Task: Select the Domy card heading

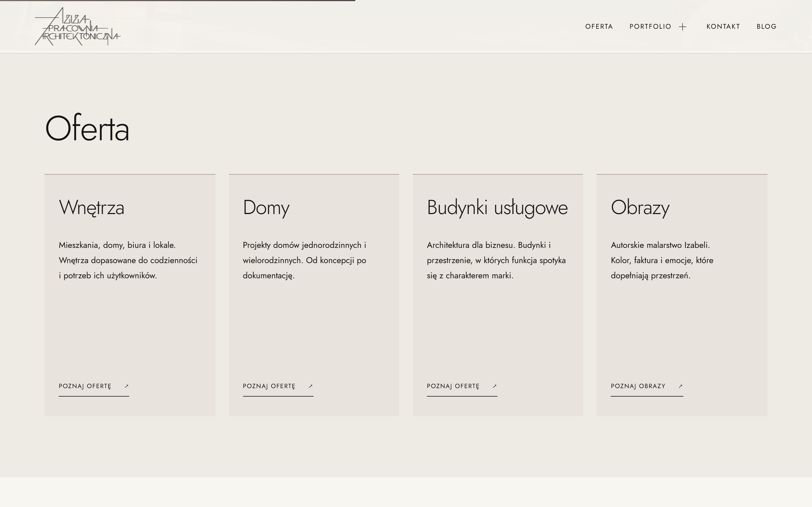Action: coord(266,208)
